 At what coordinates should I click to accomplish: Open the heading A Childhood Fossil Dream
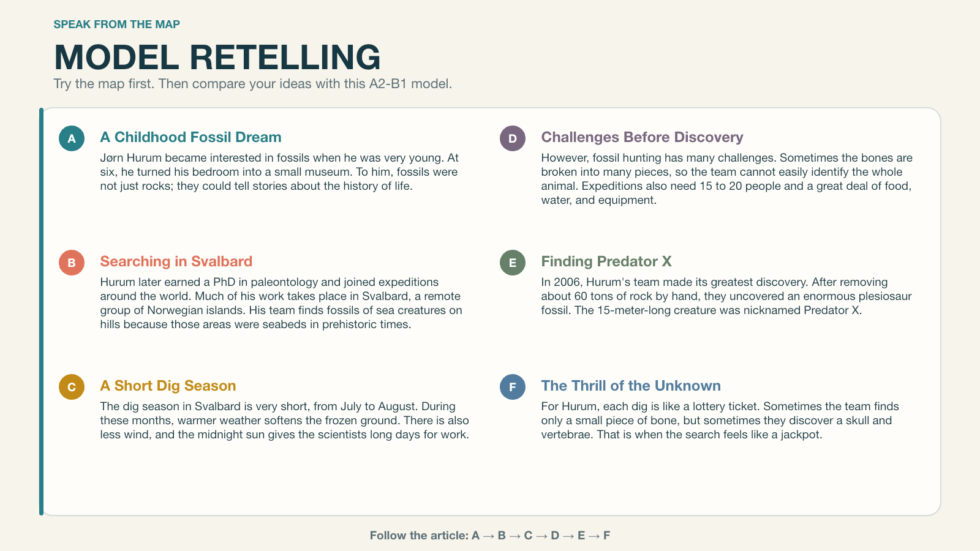pos(191,137)
